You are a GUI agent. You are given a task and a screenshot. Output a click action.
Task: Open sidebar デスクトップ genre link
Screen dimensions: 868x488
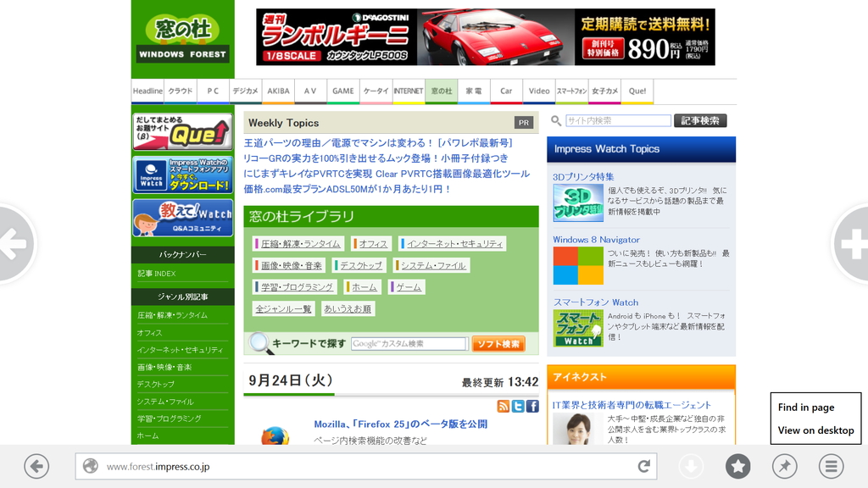[x=156, y=384]
